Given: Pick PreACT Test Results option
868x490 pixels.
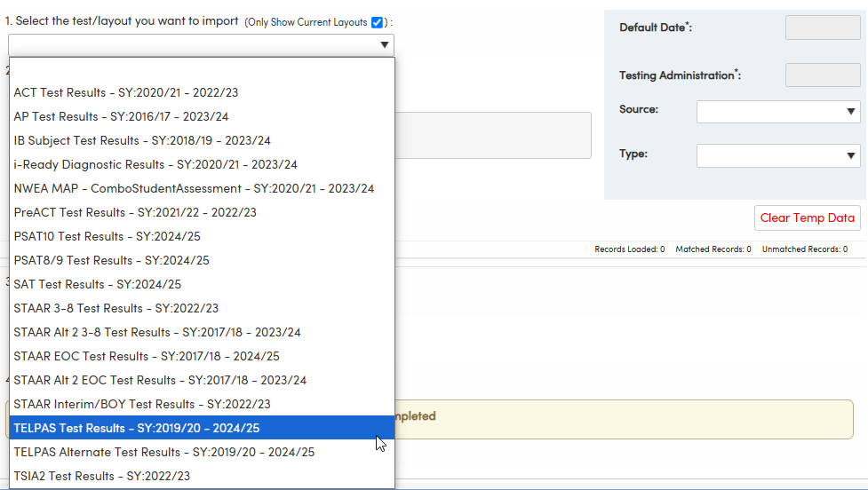Looking at the screenshot, I should click(202, 212).
